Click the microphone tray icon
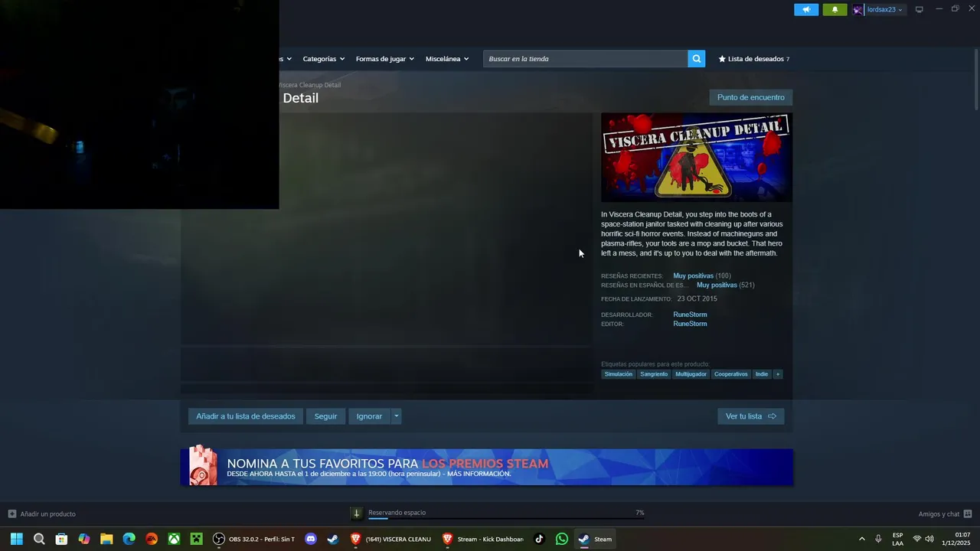The width and height of the screenshot is (980, 551). (878, 539)
